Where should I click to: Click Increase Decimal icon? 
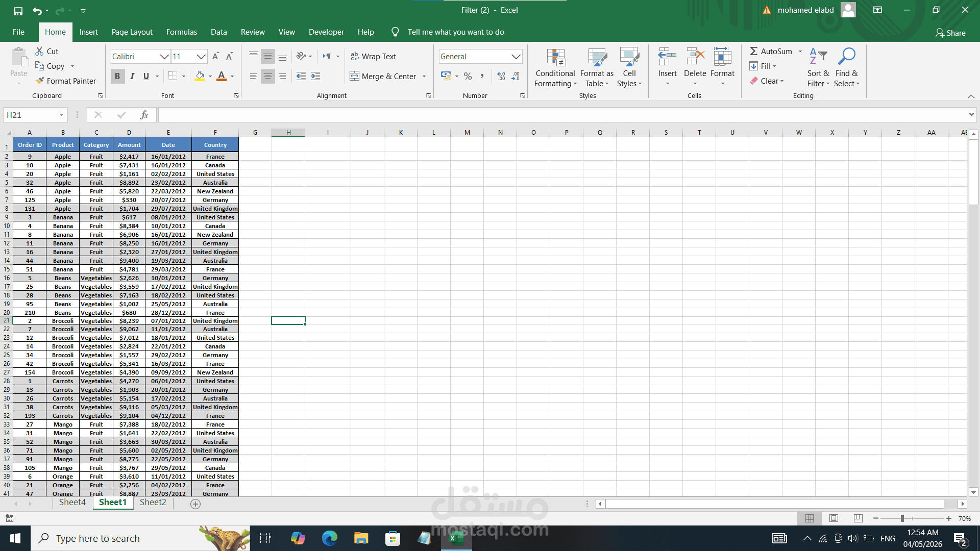pyautogui.click(x=501, y=76)
